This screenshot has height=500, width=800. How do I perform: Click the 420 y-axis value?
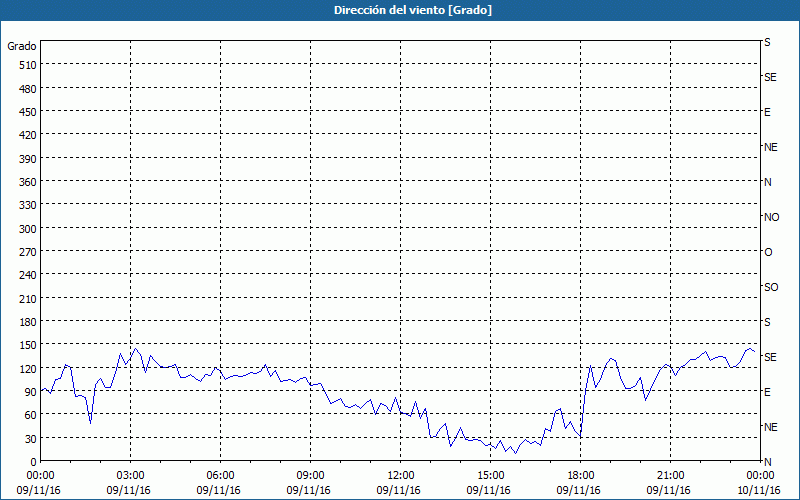pos(28,135)
